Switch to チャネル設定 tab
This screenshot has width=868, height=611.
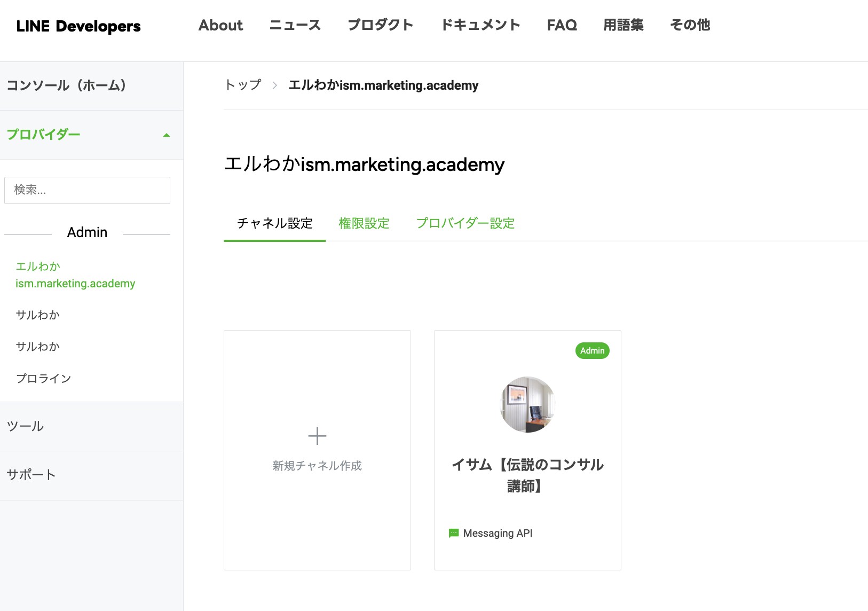274,223
